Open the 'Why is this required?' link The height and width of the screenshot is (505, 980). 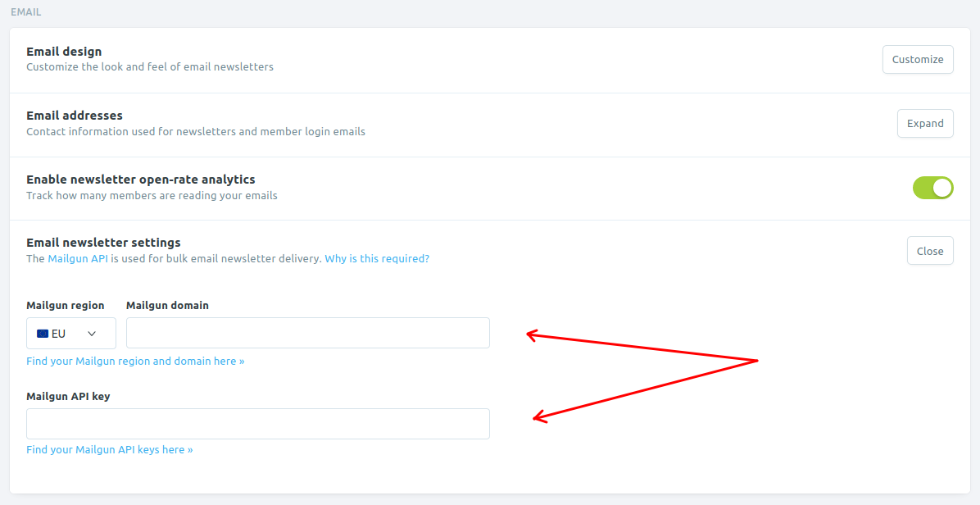377,258
